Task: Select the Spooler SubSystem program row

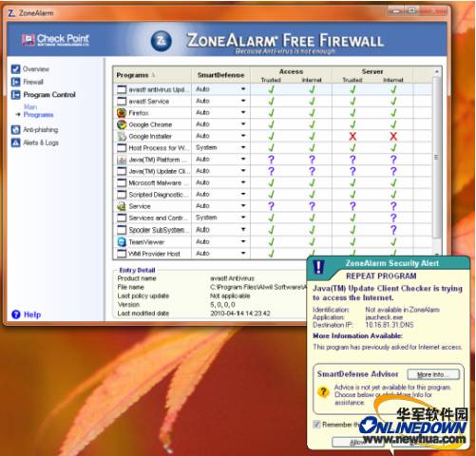Action: (273, 230)
